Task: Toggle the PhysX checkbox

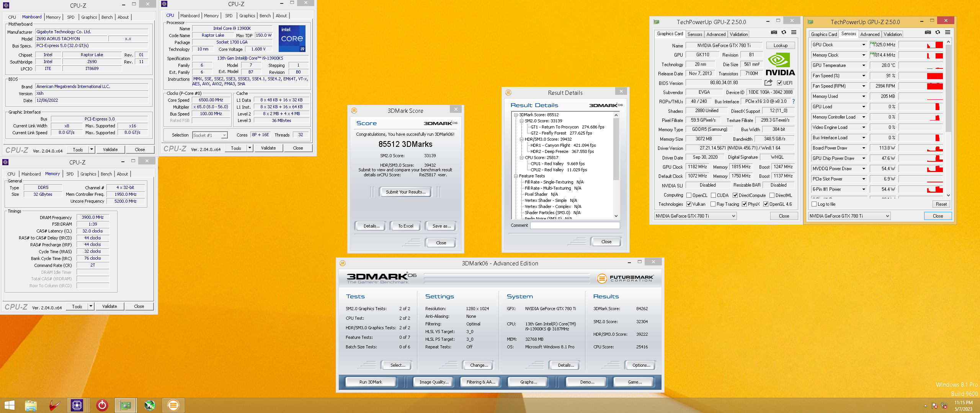Action: click(x=745, y=204)
